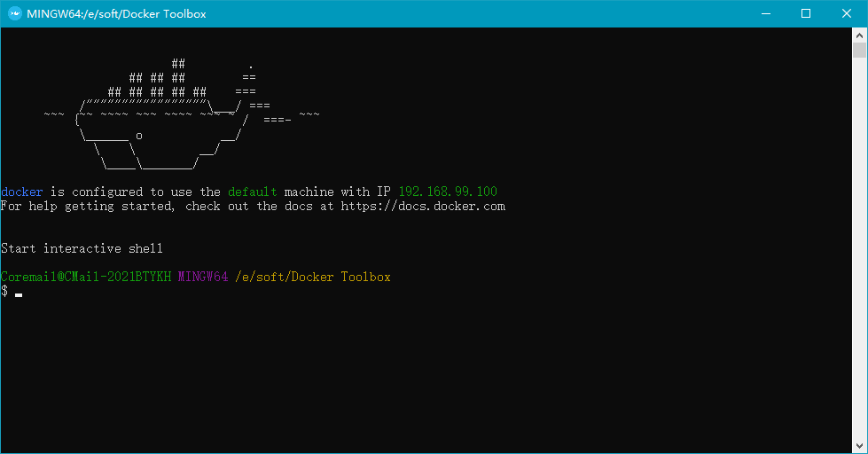Click the green word 'default'
868x454 pixels.
point(253,192)
